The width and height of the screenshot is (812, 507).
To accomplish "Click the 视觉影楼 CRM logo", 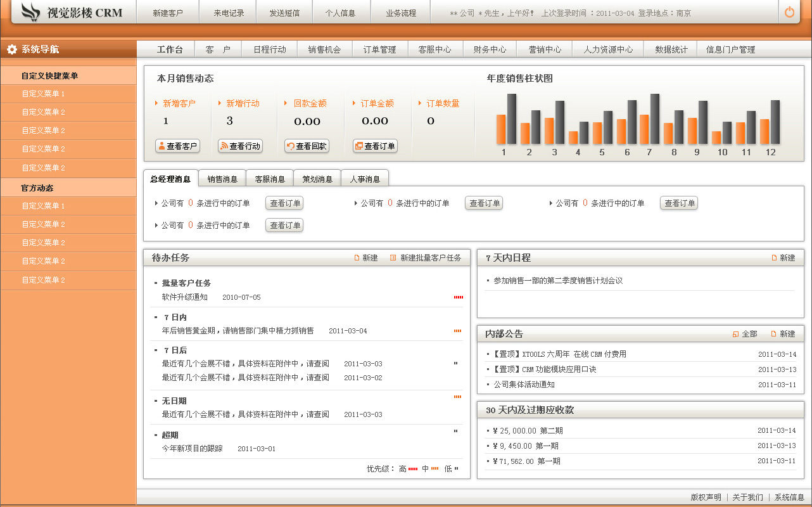I will 72,12.
